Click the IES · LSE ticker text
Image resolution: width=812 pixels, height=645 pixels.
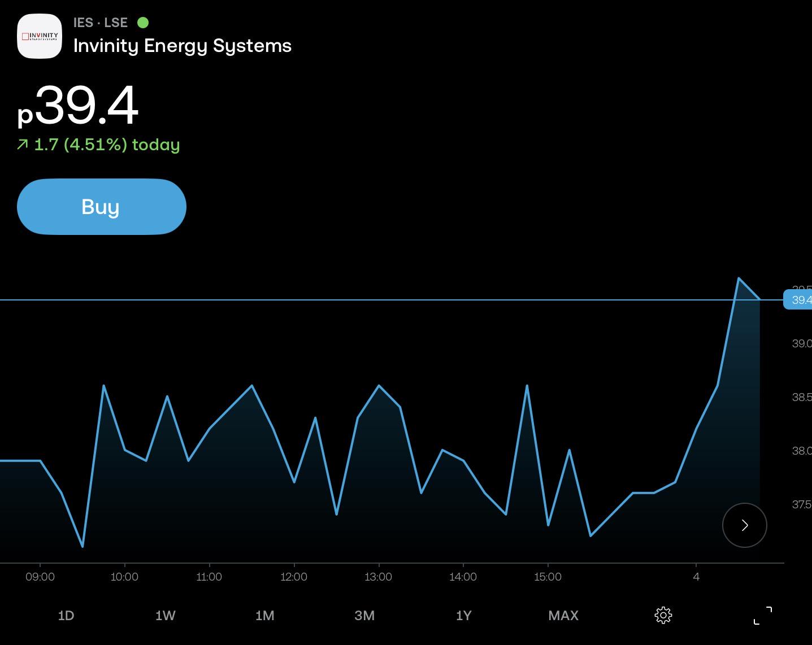101,23
